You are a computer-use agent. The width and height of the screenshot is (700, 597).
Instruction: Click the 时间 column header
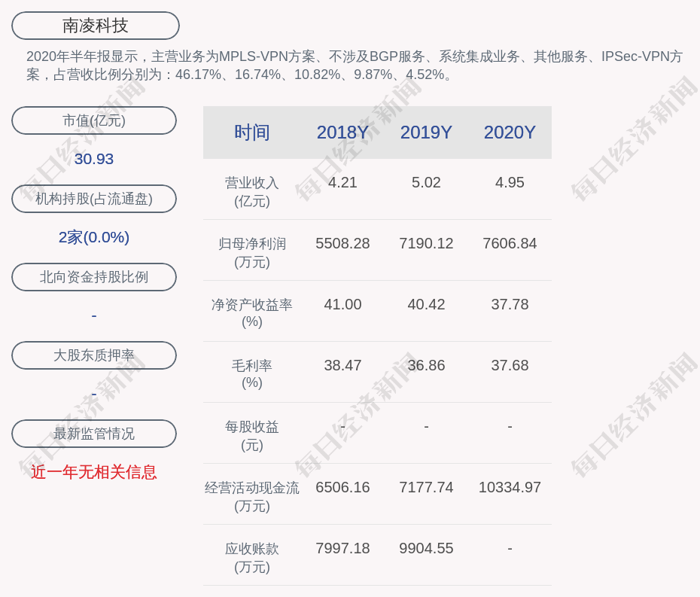point(252,132)
